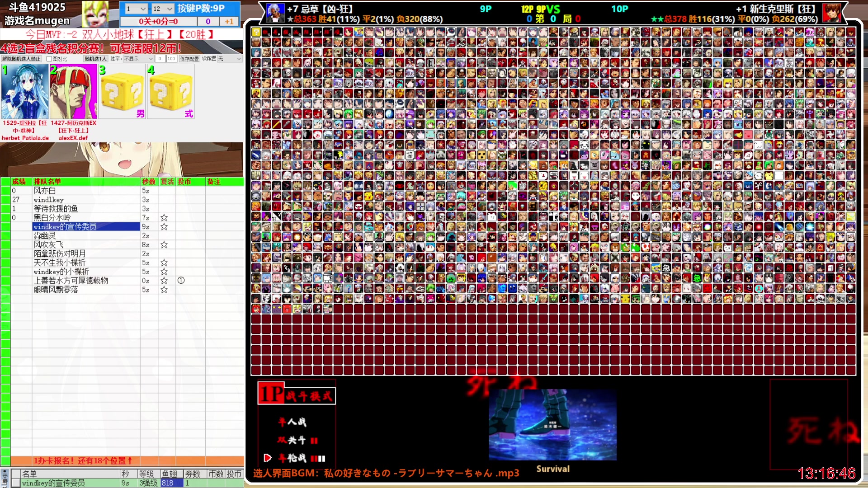Click revive star in windkey的小樱祈 row
This screenshot has width=868, height=488.
click(164, 272)
